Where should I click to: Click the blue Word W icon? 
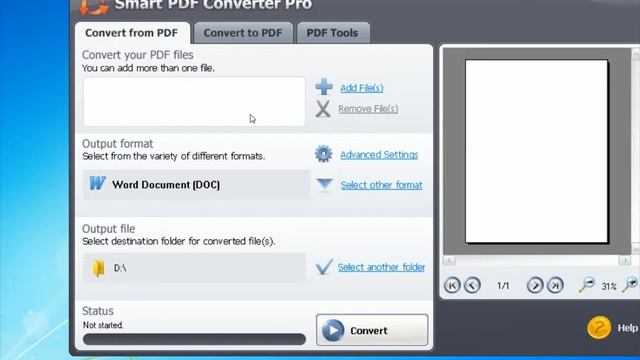(x=98, y=183)
